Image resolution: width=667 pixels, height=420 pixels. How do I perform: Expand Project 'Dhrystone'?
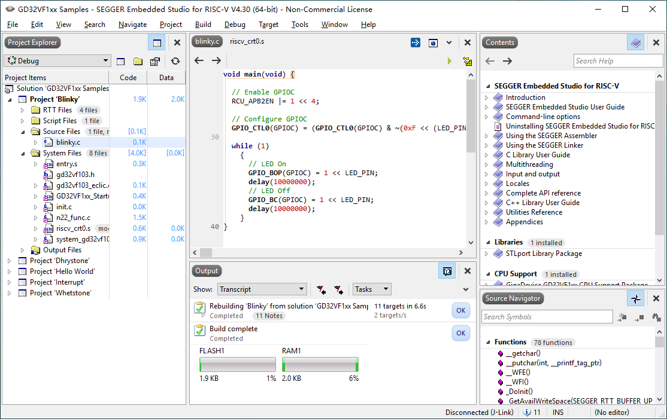pyautogui.click(x=9, y=261)
